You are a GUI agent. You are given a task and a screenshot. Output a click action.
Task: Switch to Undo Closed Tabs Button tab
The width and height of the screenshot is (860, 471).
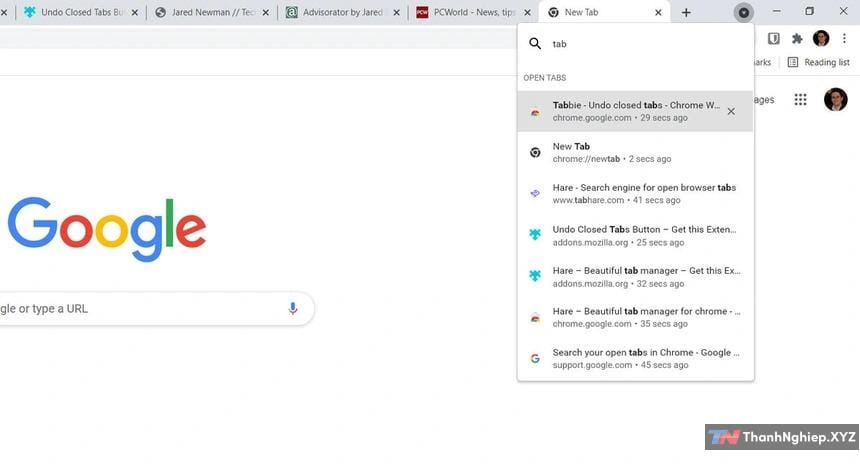[81, 12]
